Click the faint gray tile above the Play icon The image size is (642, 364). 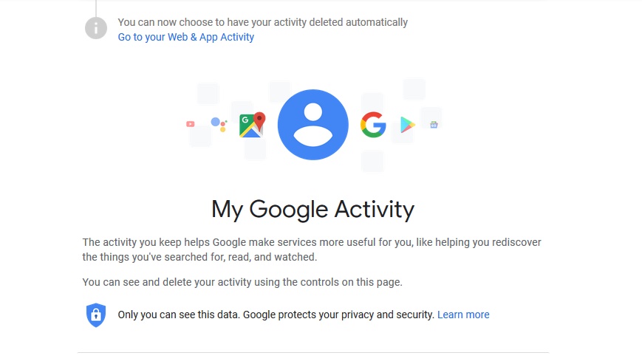[414, 89]
